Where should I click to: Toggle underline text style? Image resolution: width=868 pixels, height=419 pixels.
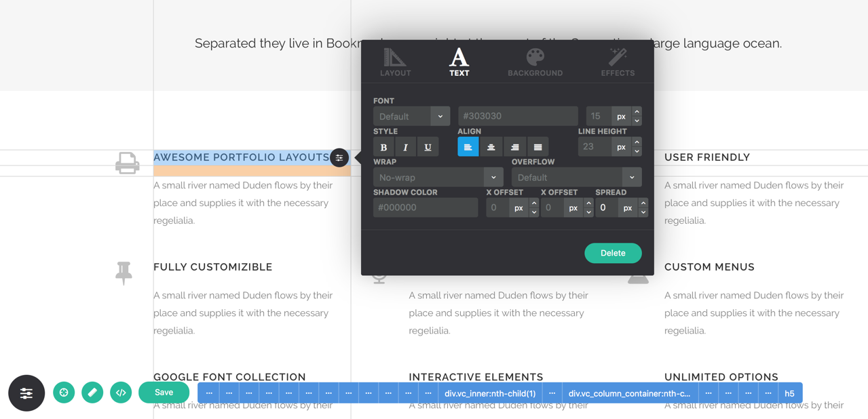point(428,147)
